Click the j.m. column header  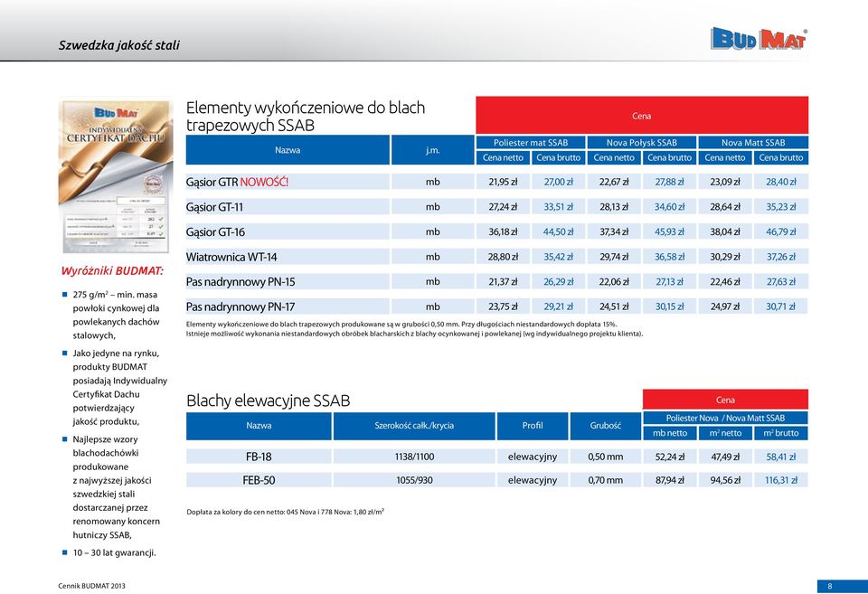pyautogui.click(x=432, y=150)
